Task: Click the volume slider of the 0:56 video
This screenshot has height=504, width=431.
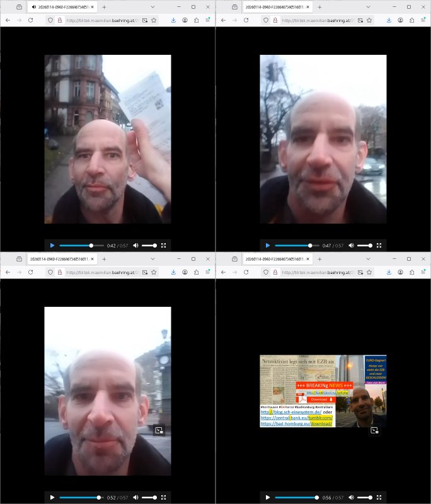Action: (364, 497)
